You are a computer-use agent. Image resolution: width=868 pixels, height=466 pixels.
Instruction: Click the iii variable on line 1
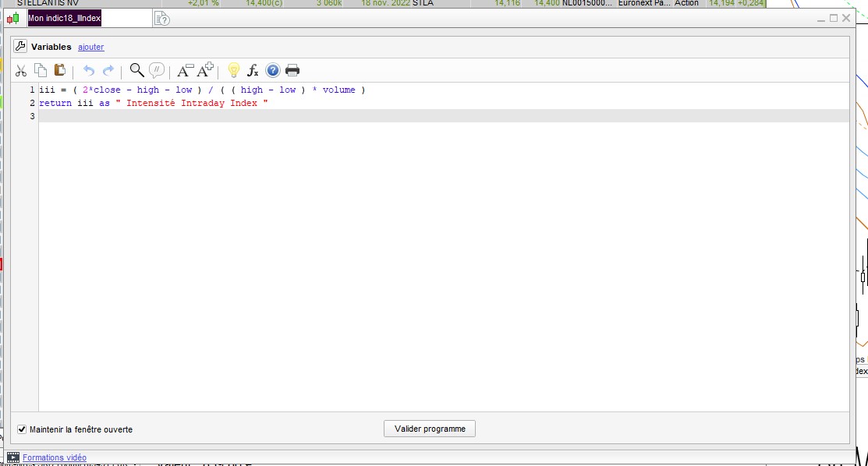coord(47,90)
